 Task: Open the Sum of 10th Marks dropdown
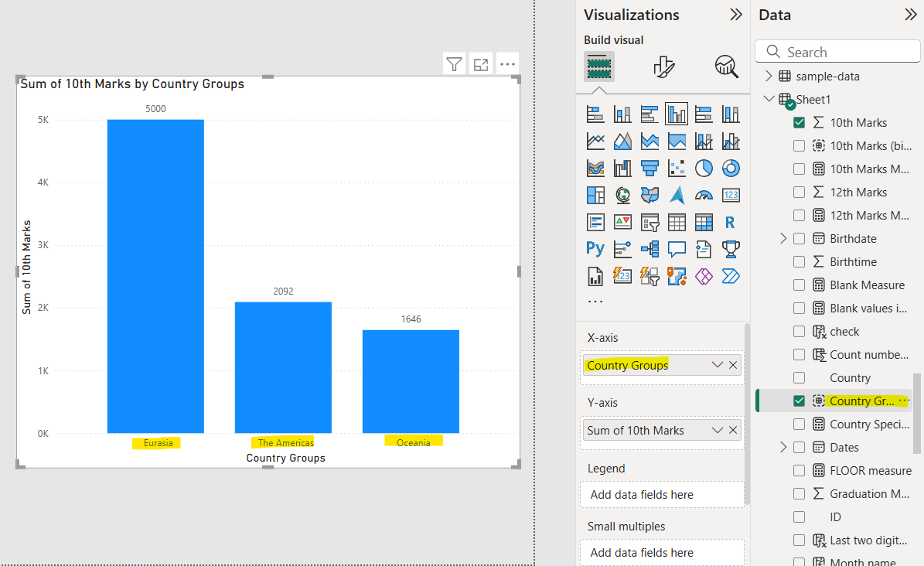(x=715, y=430)
